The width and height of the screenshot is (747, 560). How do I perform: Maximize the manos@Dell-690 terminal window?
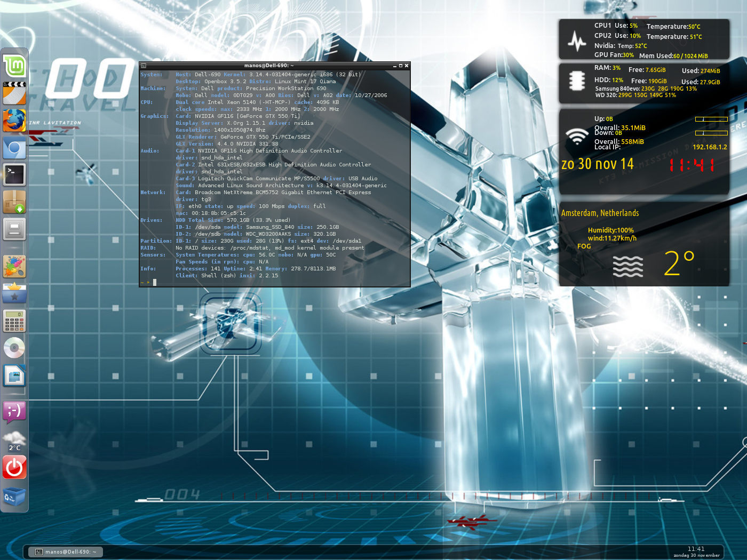point(401,66)
